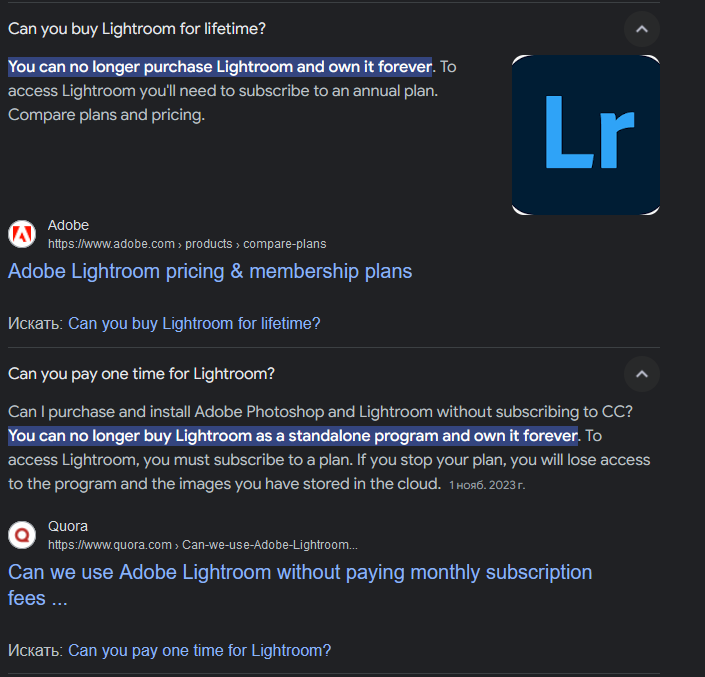This screenshot has width=705, height=677.
Task: Click the question 'Can you buy Lightroom for lifetime?'
Action: tap(137, 29)
